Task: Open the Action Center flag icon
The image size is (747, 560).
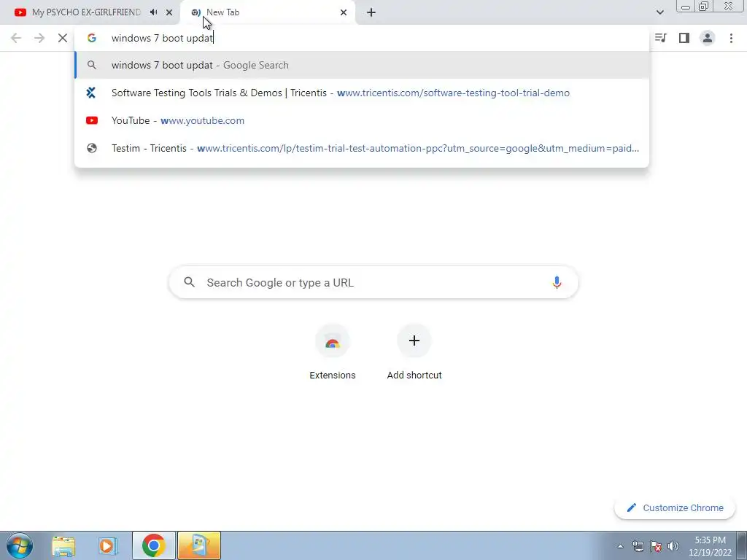Action: 656,546
